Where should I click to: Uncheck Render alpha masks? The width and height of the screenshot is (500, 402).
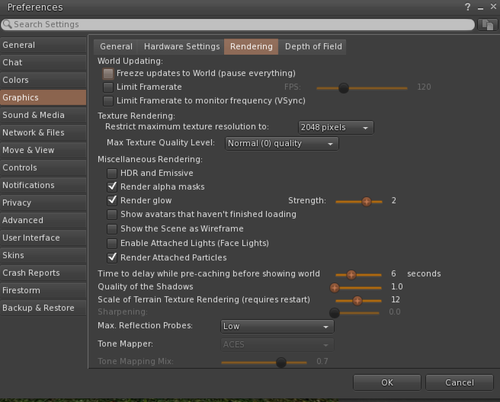click(112, 187)
